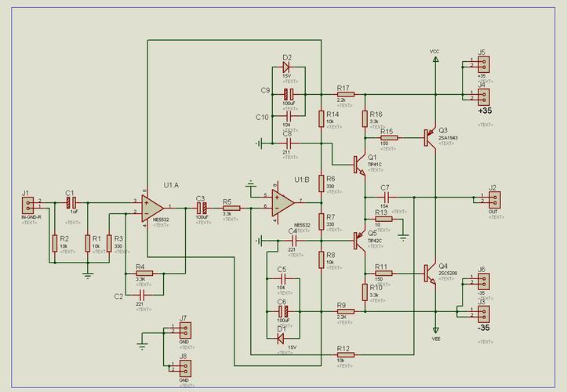Click the Q3 2SA1943 transistor symbol

click(429, 137)
